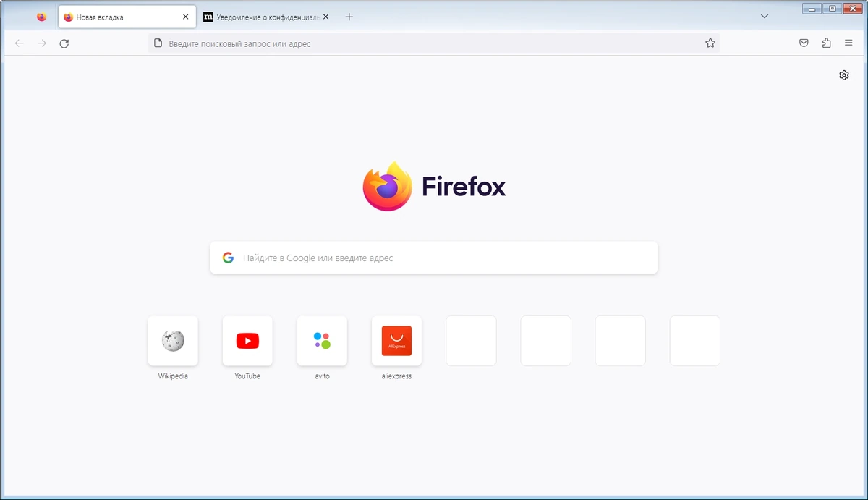The width and height of the screenshot is (868, 500).
Task: Open new tab personalization gear settings
Action: click(844, 75)
